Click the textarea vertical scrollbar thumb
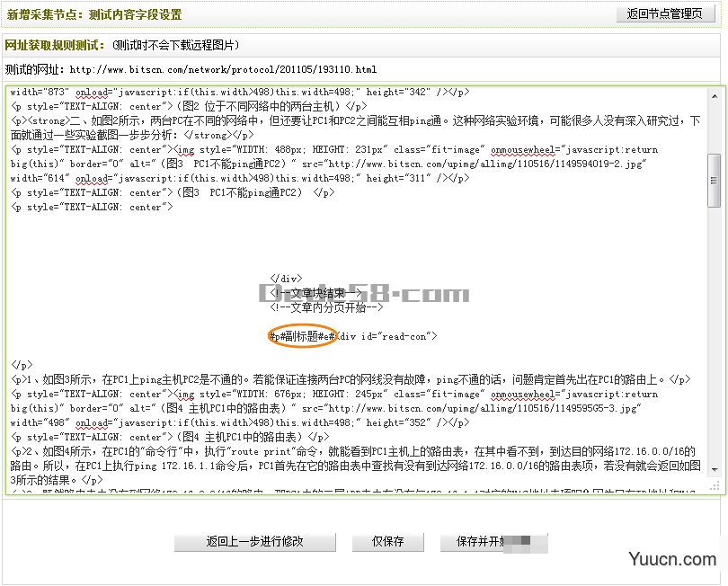Screen dimensions: 728x586 [x=715, y=181]
